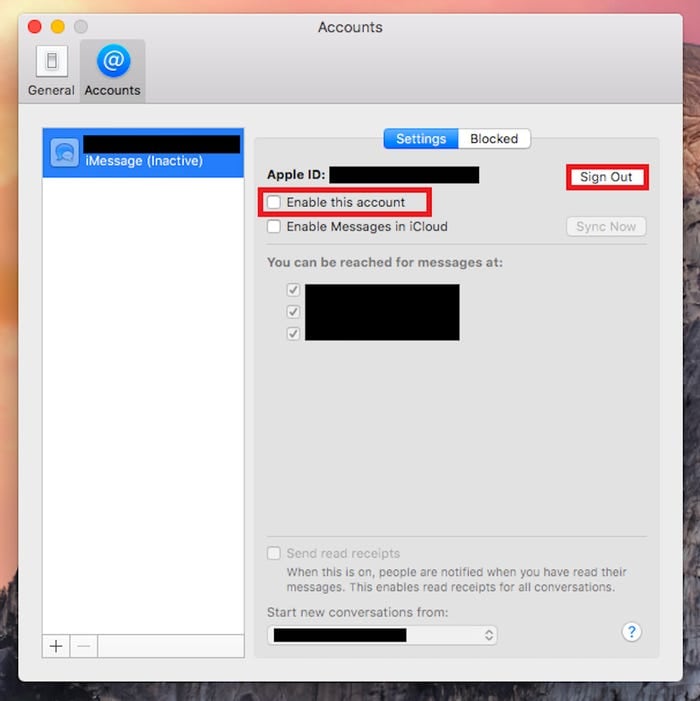Check Enable this account
The width and height of the screenshot is (700, 701).
274,203
